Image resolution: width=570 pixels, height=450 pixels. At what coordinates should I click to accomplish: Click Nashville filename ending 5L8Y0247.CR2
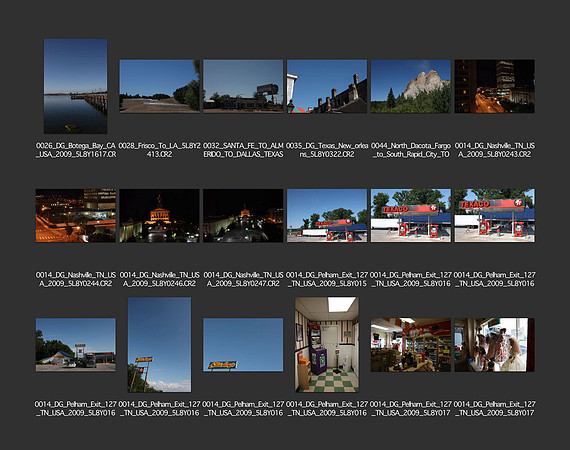243,279
